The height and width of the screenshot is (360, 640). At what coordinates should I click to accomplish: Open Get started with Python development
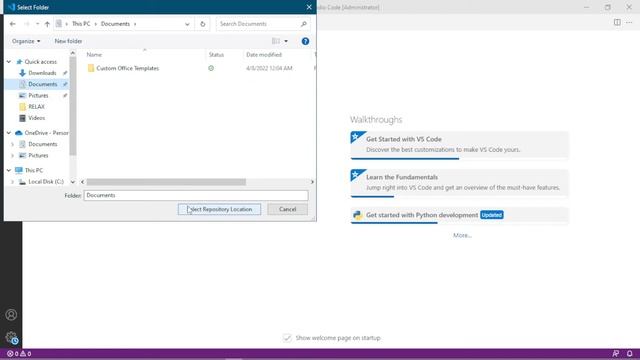pyautogui.click(x=459, y=215)
